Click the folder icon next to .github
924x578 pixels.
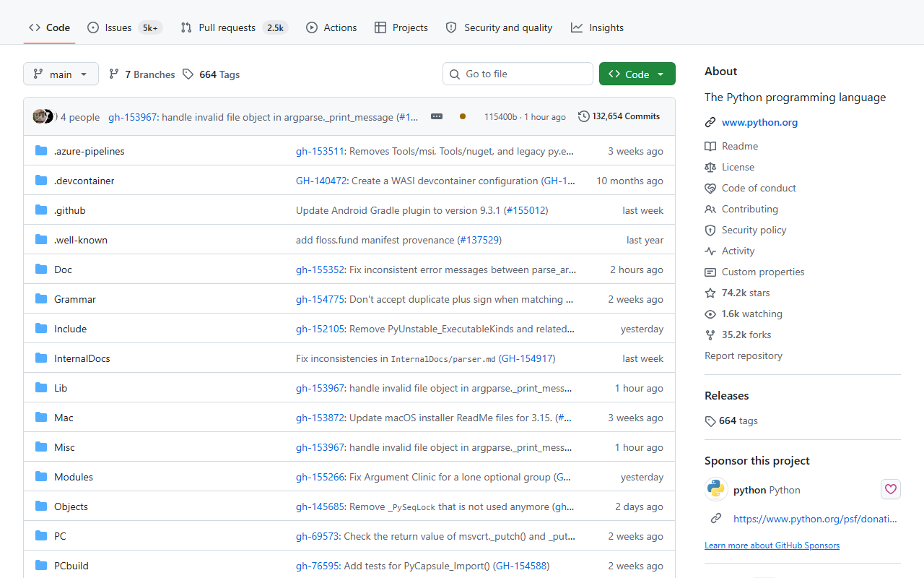click(41, 210)
